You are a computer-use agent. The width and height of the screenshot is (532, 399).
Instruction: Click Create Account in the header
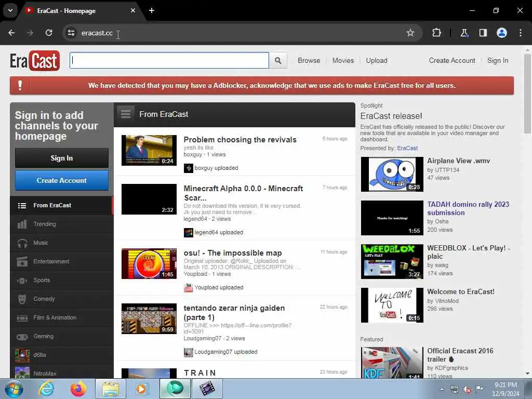[452, 60]
